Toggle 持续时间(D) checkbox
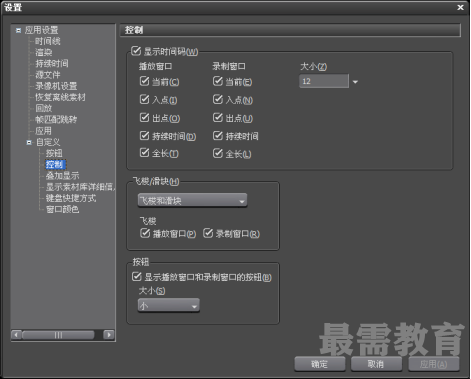This screenshot has height=379, width=471. (144, 135)
